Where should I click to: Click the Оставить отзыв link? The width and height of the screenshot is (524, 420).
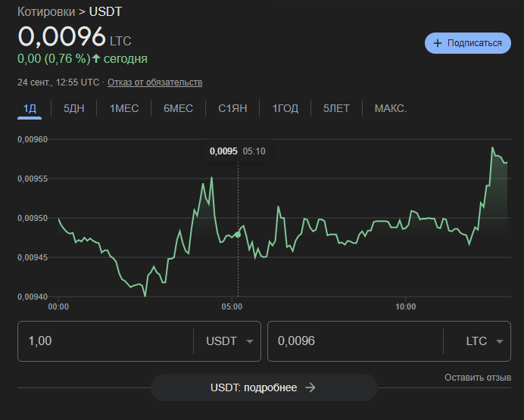click(x=477, y=378)
